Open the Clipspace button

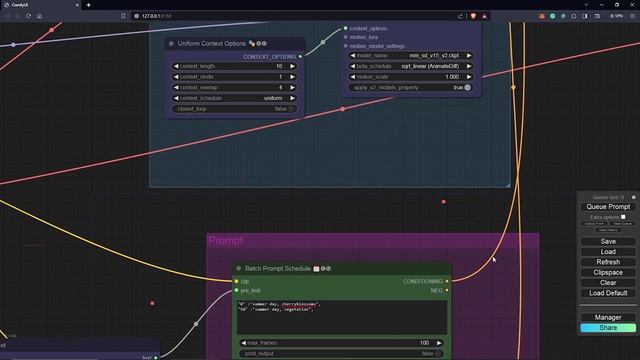[x=608, y=272]
